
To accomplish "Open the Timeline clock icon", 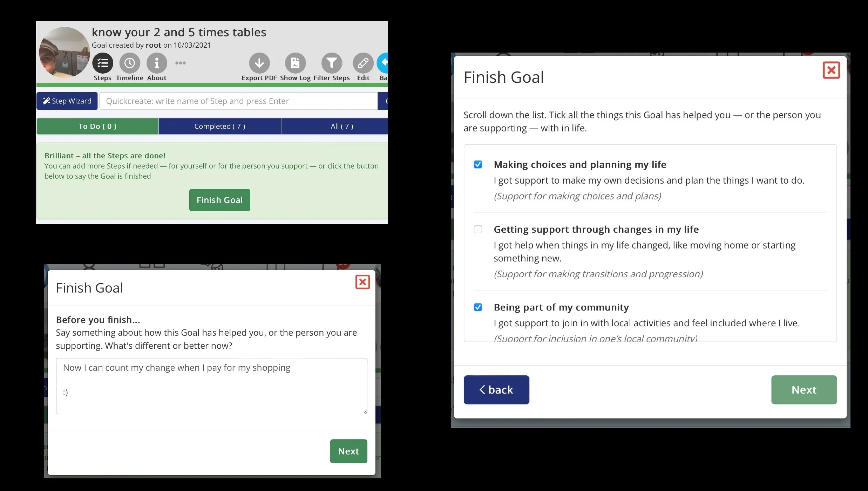I will click(x=130, y=63).
